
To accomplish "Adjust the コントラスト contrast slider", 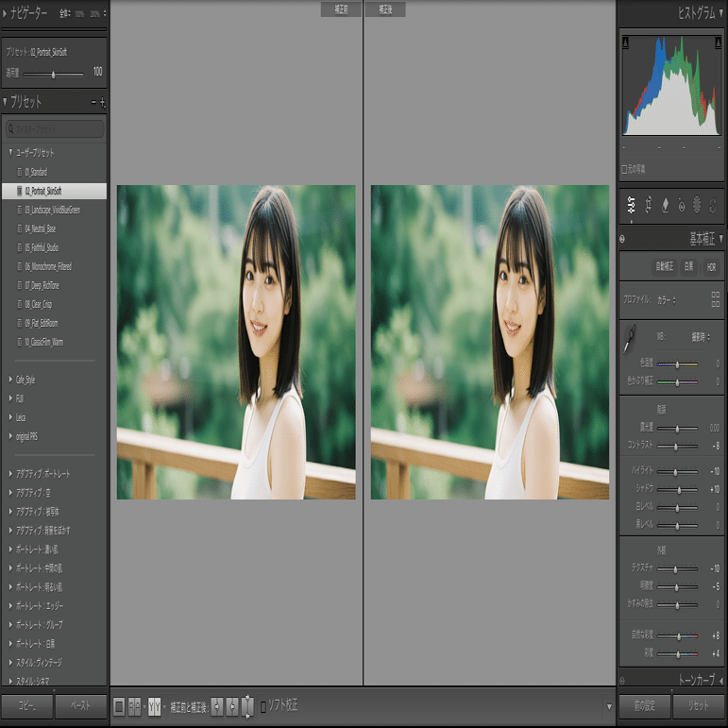I will click(x=677, y=447).
